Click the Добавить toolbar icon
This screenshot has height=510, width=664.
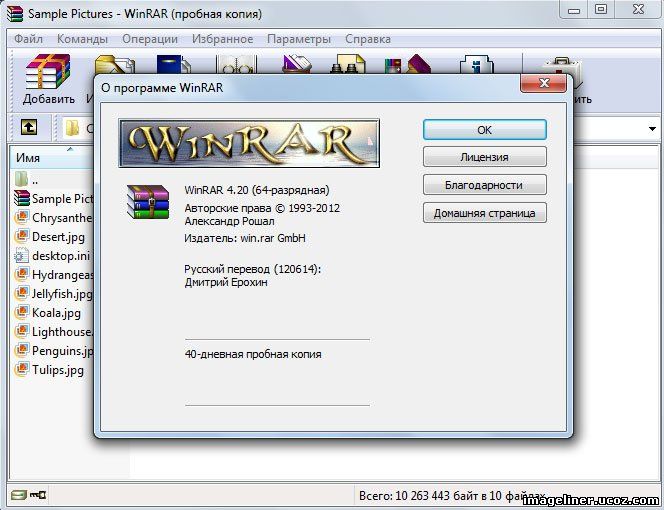(x=48, y=78)
